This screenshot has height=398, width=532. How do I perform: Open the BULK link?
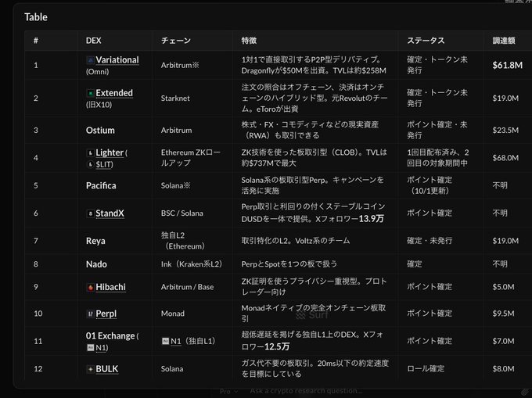[x=107, y=369]
